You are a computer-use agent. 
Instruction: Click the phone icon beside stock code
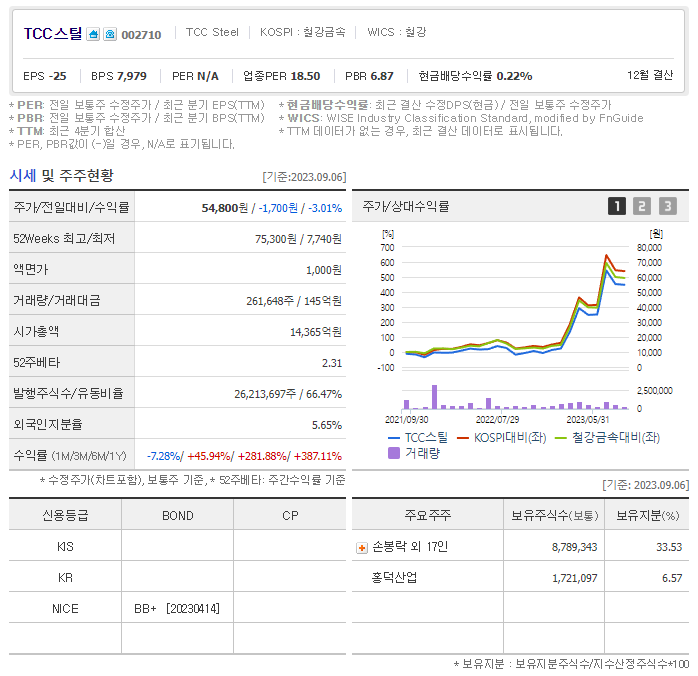pyautogui.click(x=110, y=34)
